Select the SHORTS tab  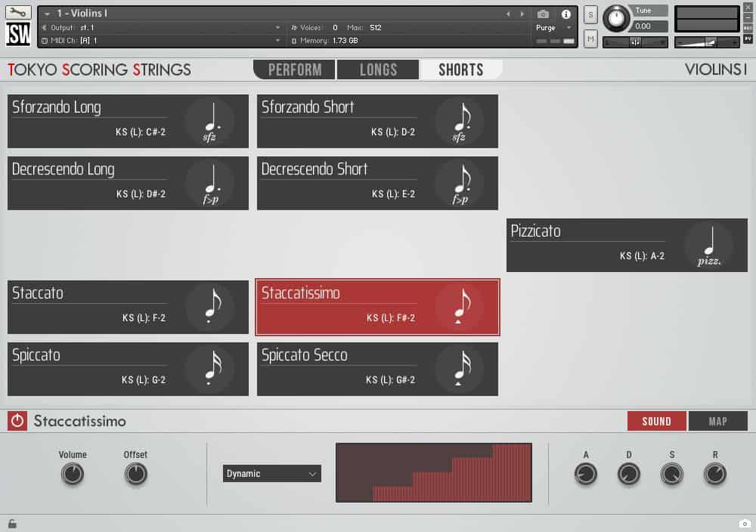point(461,70)
